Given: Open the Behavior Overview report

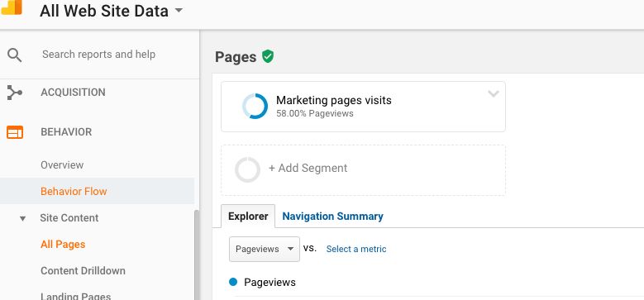Looking at the screenshot, I should (x=62, y=165).
